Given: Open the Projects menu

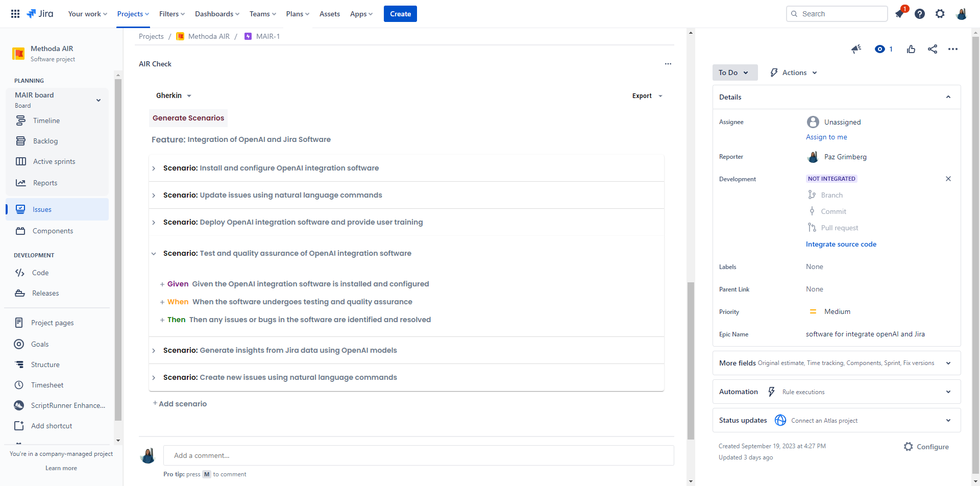Looking at the screenshot, I should pos(133,14).
